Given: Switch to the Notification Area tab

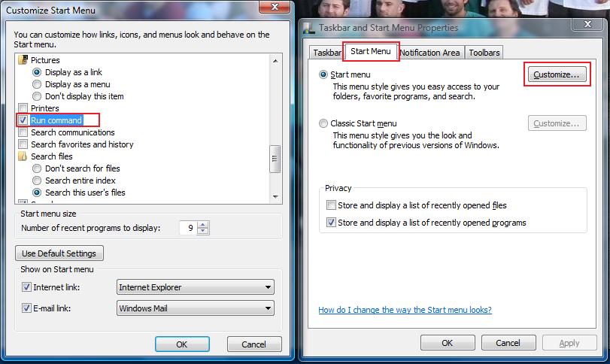Looking at the screenshot, I should click(x=430, y=53).
